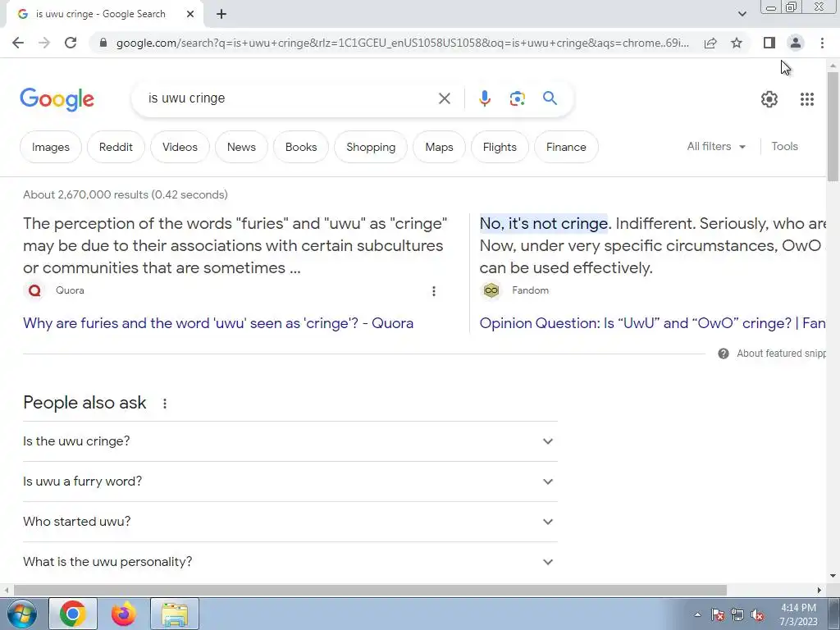
Task: Open a new tab with the plus button
Action: pyautogui.click(x=221, y=14)
